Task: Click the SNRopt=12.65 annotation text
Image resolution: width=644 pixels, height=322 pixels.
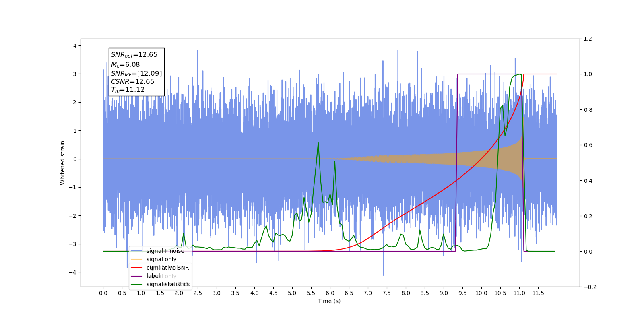Action: tap(134, 55)
